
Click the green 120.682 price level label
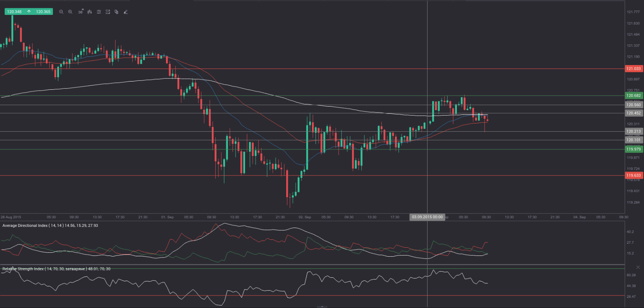633,96
